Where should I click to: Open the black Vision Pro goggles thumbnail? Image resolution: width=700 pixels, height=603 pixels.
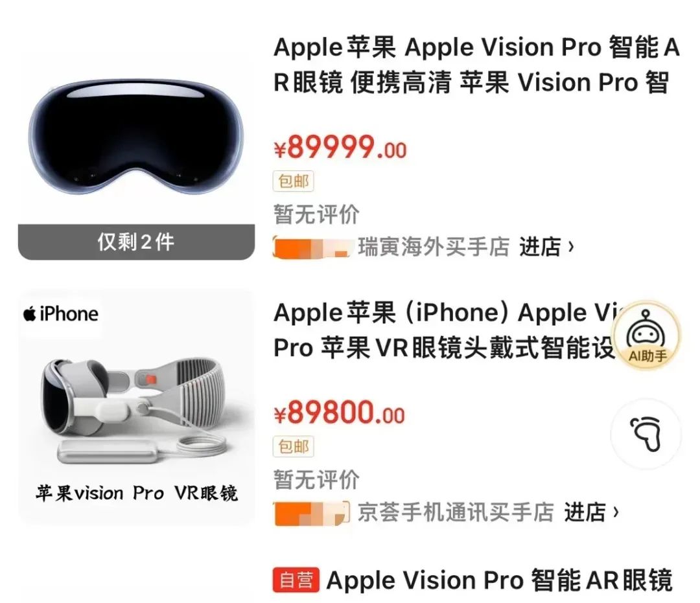pyautogui.click(x=136, y=137)
